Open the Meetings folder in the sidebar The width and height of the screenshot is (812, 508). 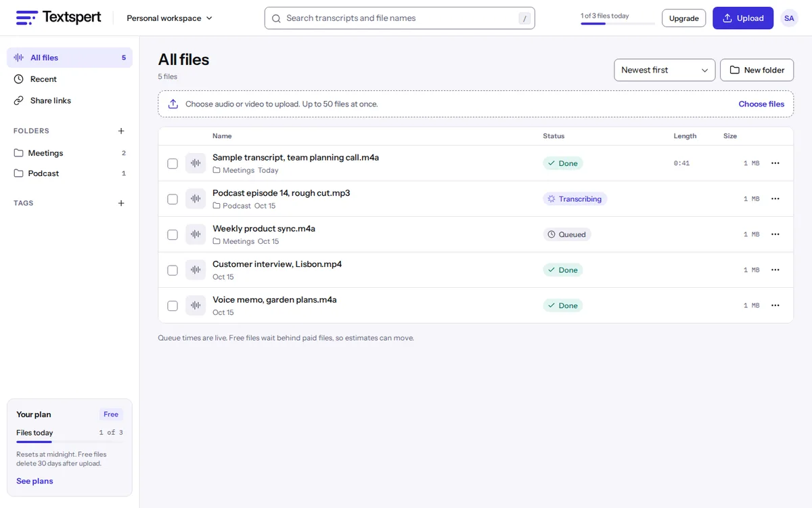[x=70, y=153]
